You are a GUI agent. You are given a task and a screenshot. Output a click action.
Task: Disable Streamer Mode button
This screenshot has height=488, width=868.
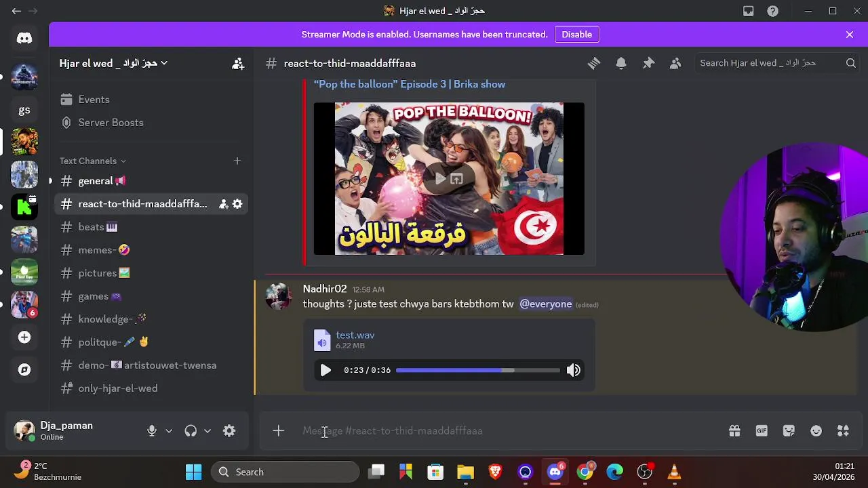576,35
